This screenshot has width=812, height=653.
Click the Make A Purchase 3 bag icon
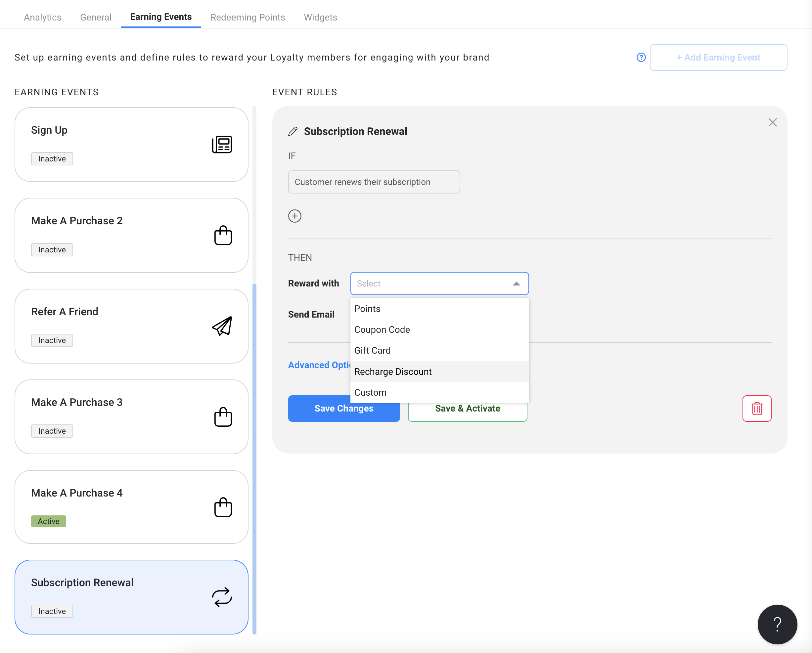click(x=223, y=417)
